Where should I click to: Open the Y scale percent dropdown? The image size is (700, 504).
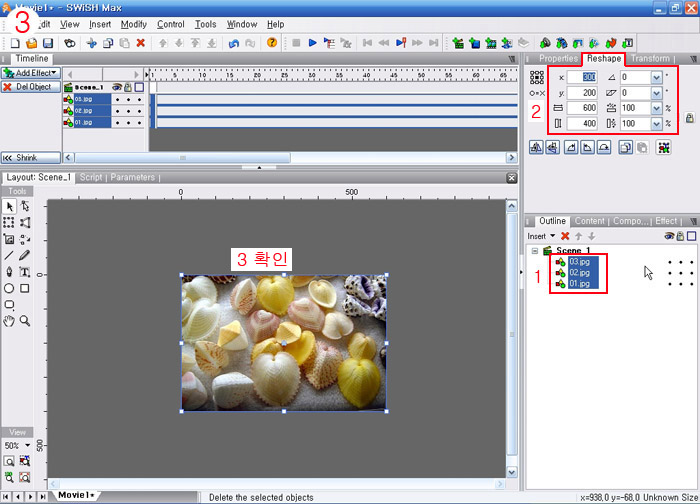(x=656, y=124)
